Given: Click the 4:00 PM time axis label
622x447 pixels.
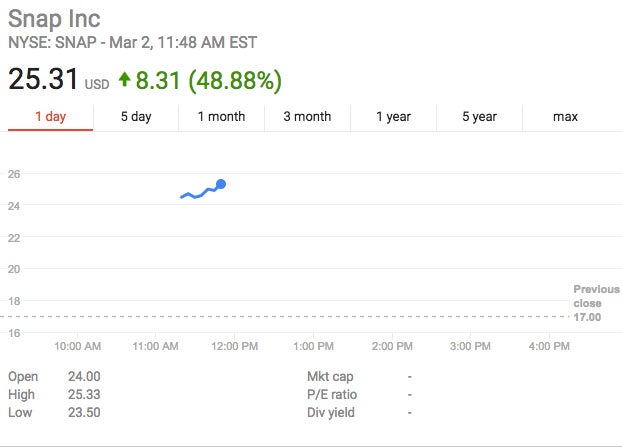Looking at the screenshot, I should click(548, 346).
